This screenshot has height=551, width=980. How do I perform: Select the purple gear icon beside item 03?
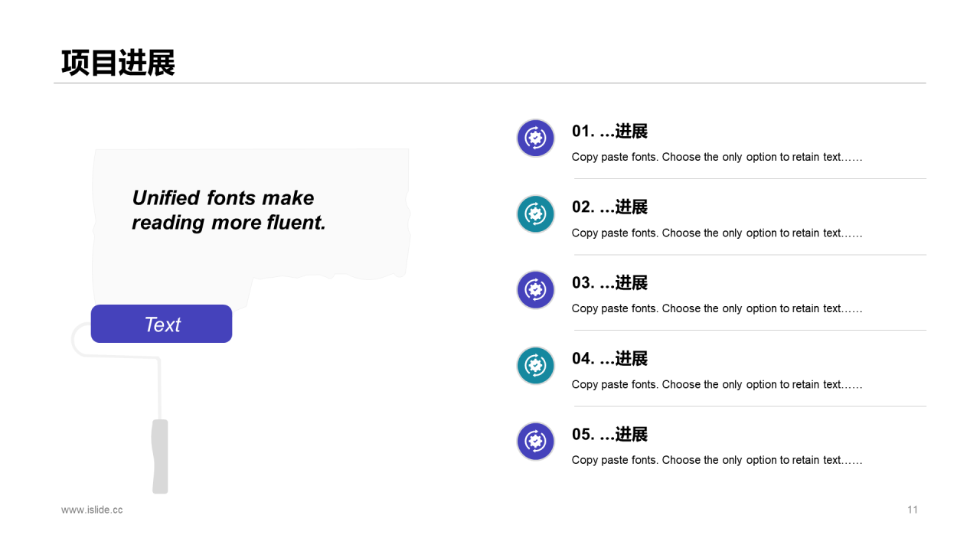point(536,289)
